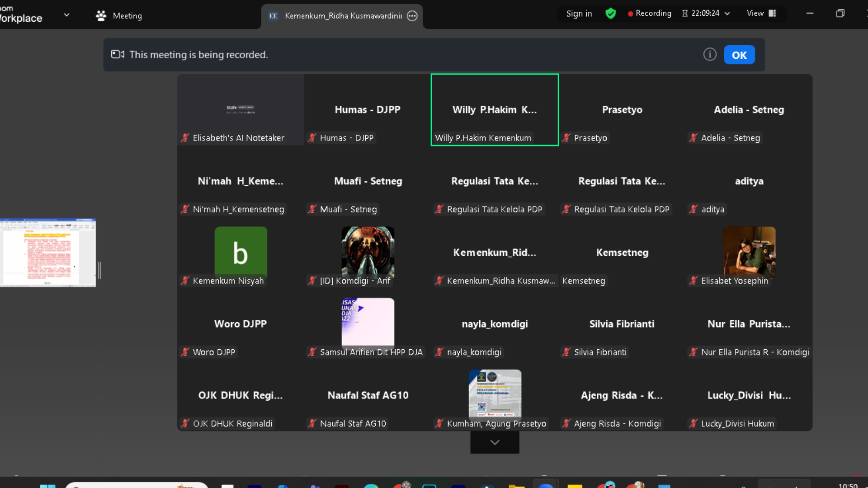Open the View layout menu

[x=761, y=14]
